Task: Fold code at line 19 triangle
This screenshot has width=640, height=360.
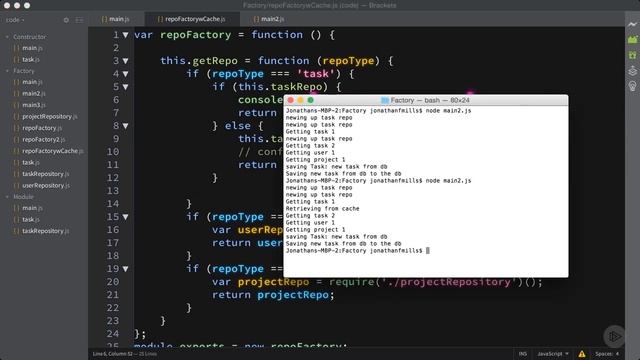Action: pyautogui.click(x=125, y=269)
